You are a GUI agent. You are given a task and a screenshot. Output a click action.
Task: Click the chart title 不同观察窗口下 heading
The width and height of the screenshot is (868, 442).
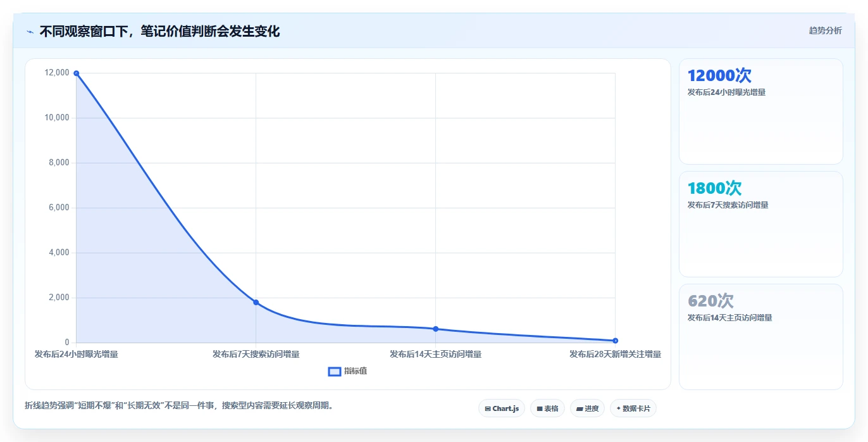159,31
